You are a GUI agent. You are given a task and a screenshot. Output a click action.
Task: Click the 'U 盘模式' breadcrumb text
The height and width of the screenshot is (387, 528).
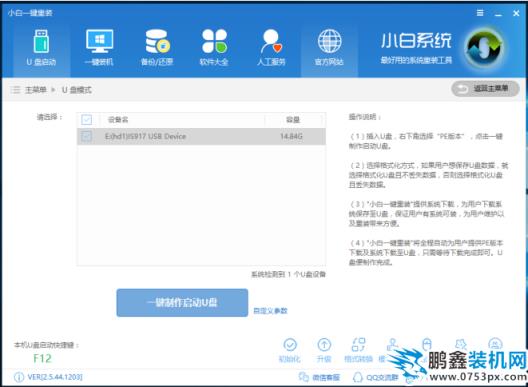[76, 90]
